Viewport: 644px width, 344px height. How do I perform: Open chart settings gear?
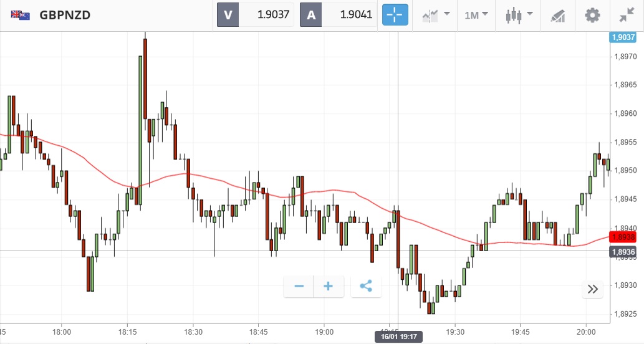(592, 15)
